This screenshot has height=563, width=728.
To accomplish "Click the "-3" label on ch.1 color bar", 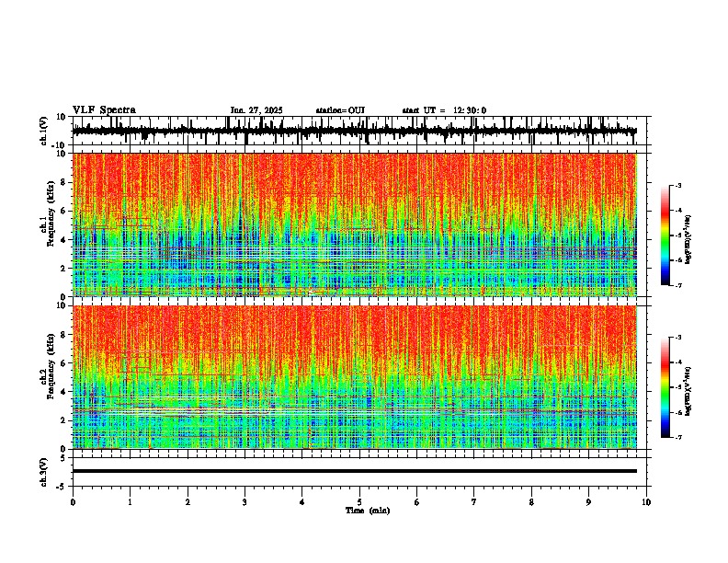I will (678, 186).
